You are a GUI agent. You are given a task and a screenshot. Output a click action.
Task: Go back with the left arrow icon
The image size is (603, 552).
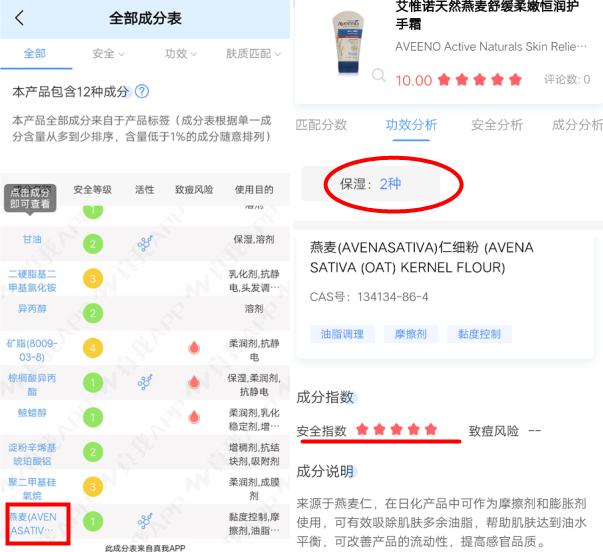19,18
